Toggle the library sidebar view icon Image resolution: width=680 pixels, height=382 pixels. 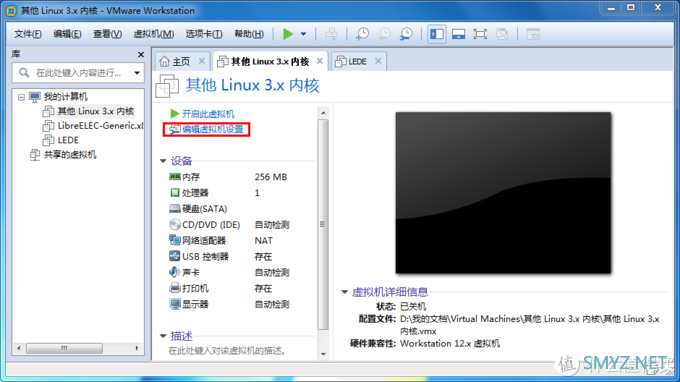click(x=437, y=34)
